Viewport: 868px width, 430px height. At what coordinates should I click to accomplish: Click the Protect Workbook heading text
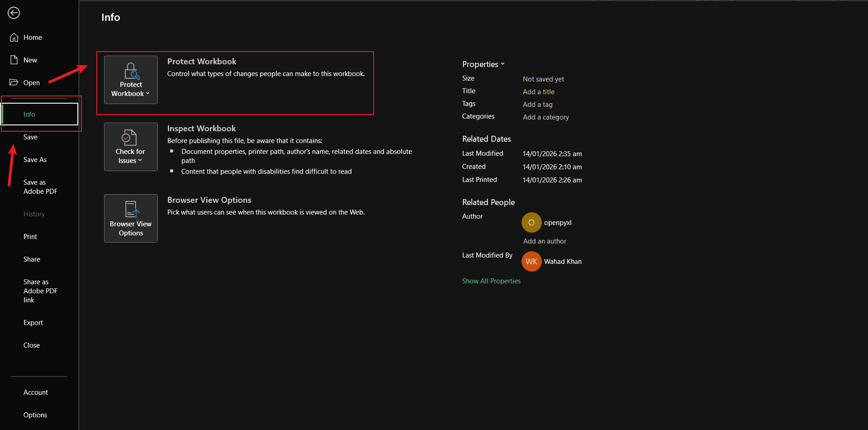(202, 62)
